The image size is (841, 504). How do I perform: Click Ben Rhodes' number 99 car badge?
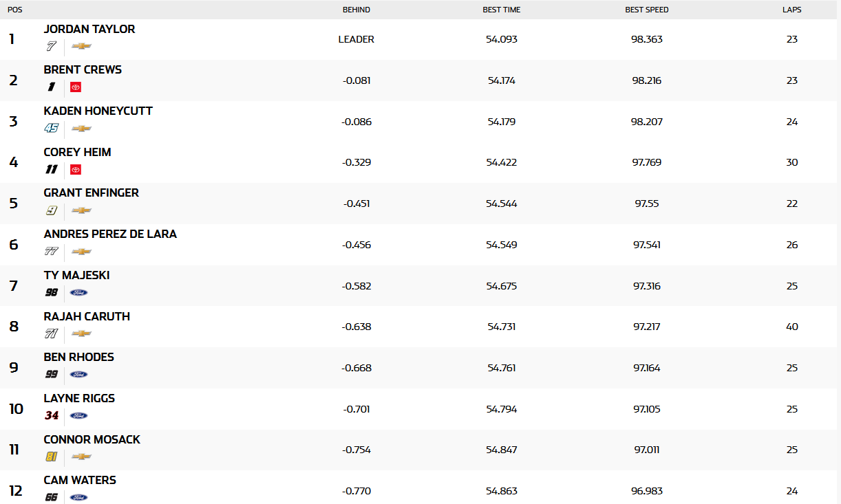(x=52, y=374)
